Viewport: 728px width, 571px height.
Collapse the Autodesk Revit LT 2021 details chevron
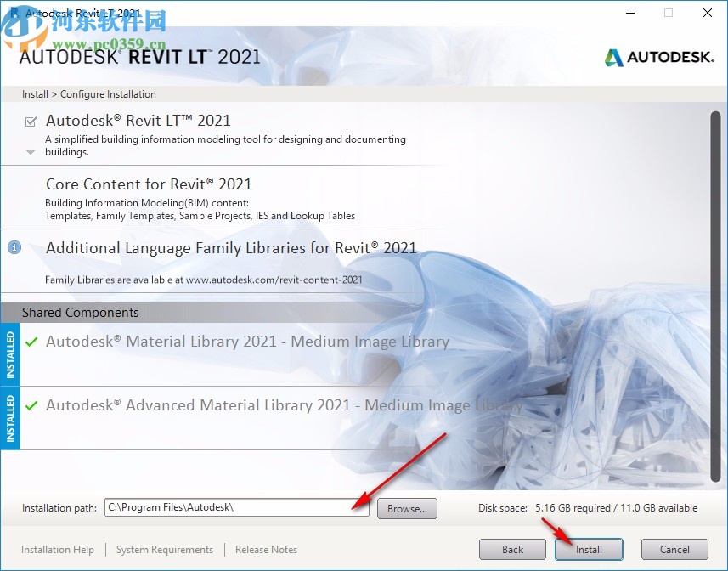pyautogui.click(x=30, y=150)
